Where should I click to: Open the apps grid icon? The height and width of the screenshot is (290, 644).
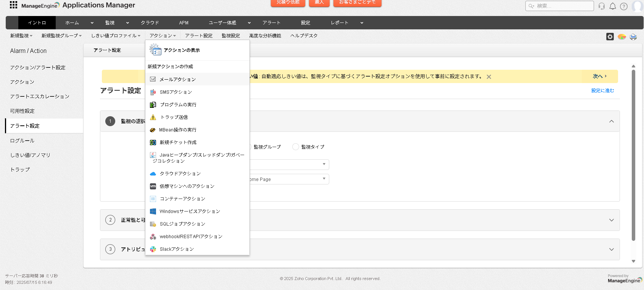(13, 5)
